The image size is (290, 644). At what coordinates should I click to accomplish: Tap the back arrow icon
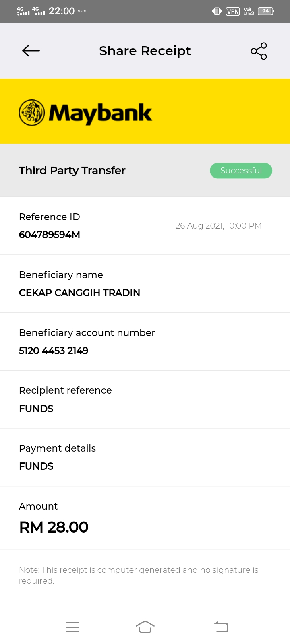[x=31, y=51]
